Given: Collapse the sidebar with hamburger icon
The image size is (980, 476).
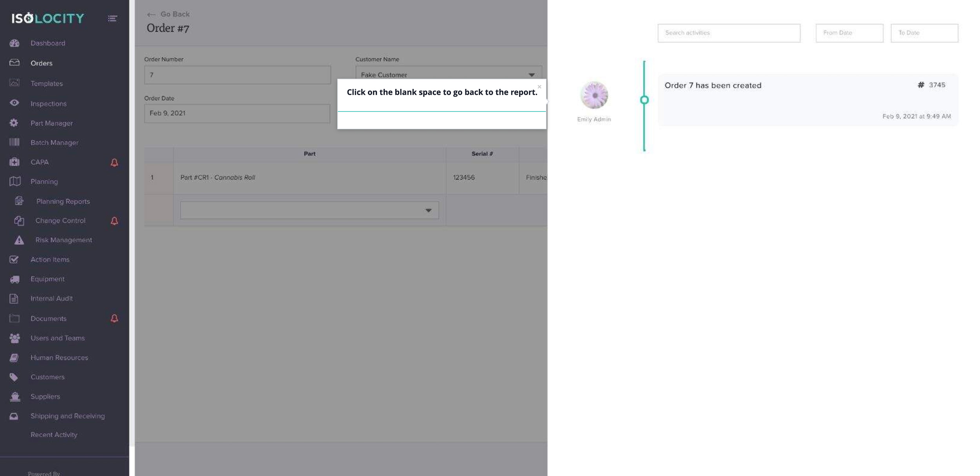Looking at the screenshot, I should coord(113,18).
